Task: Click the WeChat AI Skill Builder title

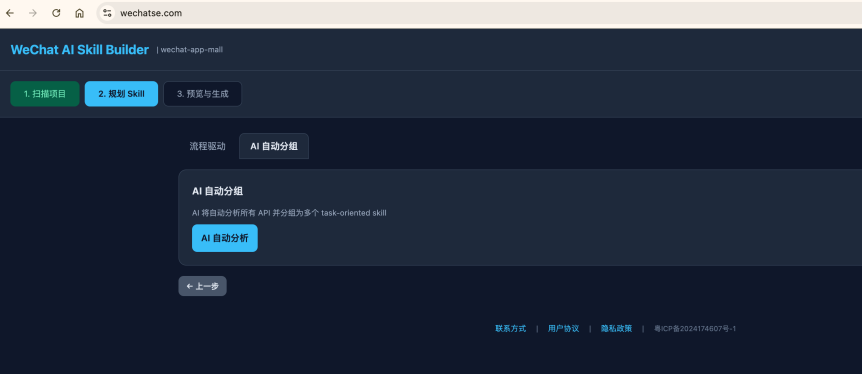Action: click(80, 50)
